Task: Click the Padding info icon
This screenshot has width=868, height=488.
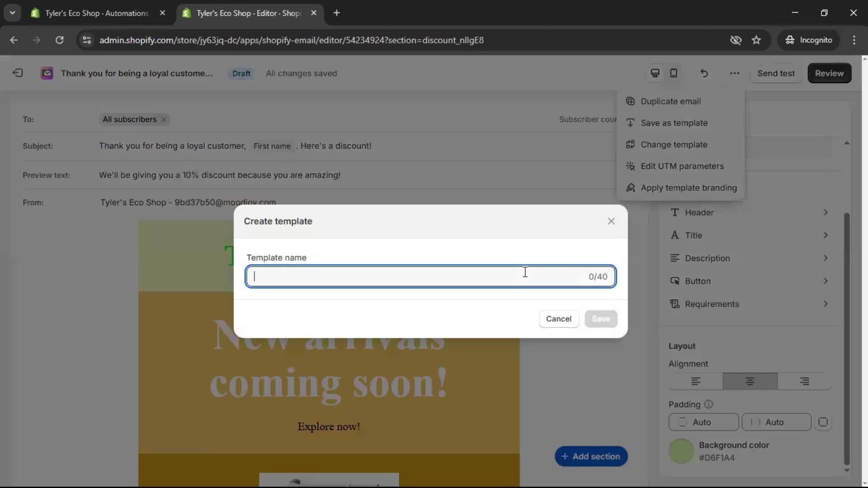Action: pos(708,404)
